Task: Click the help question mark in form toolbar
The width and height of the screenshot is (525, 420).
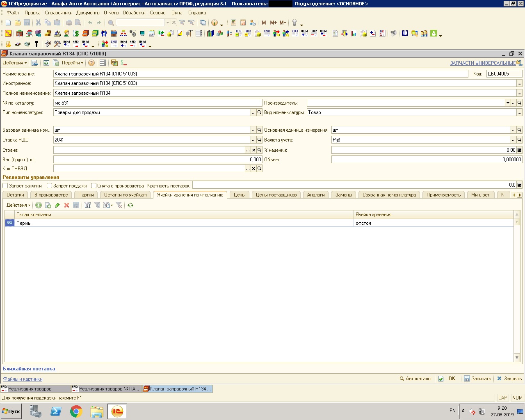Action: (x=91, y=63)
